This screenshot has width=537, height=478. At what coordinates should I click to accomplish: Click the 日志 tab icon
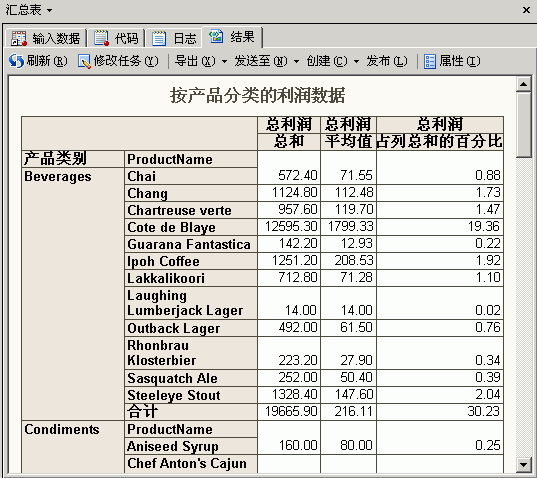click(159, 38)
